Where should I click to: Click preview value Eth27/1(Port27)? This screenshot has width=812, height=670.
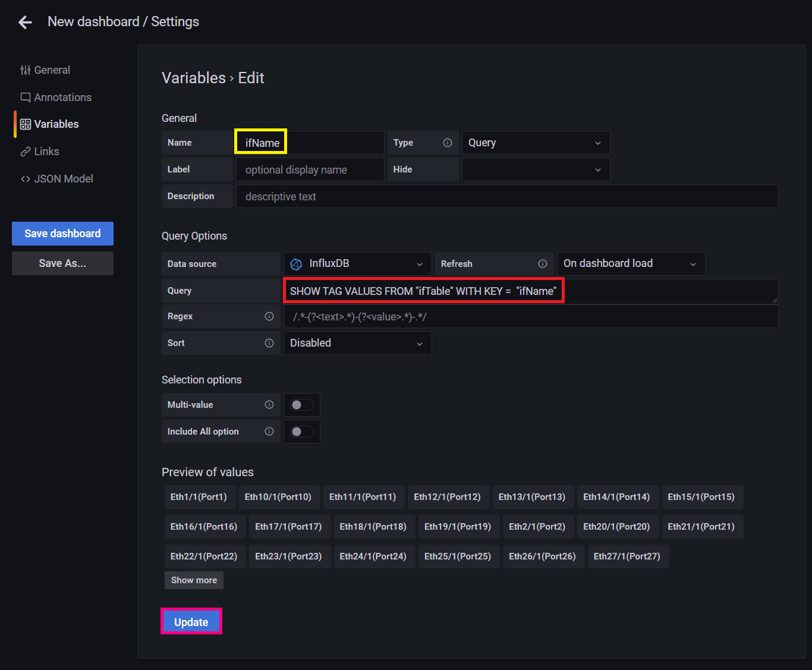point(627,556)
